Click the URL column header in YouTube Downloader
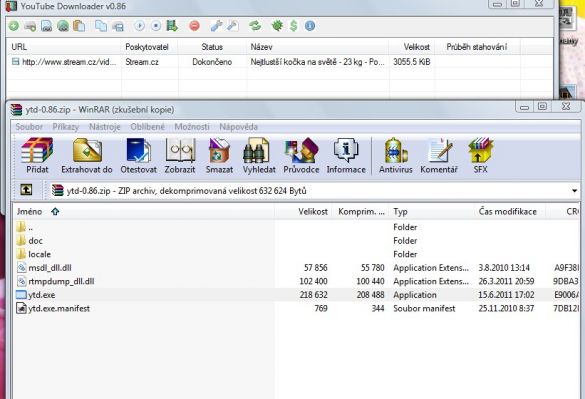This screenshot has height=399, width=585. tap(64, 47)
